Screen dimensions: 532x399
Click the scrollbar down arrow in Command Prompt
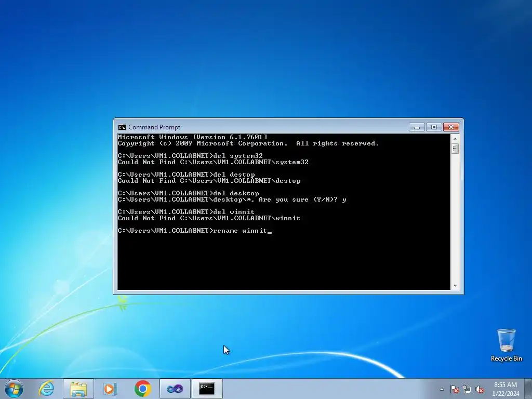pos(455,286)
